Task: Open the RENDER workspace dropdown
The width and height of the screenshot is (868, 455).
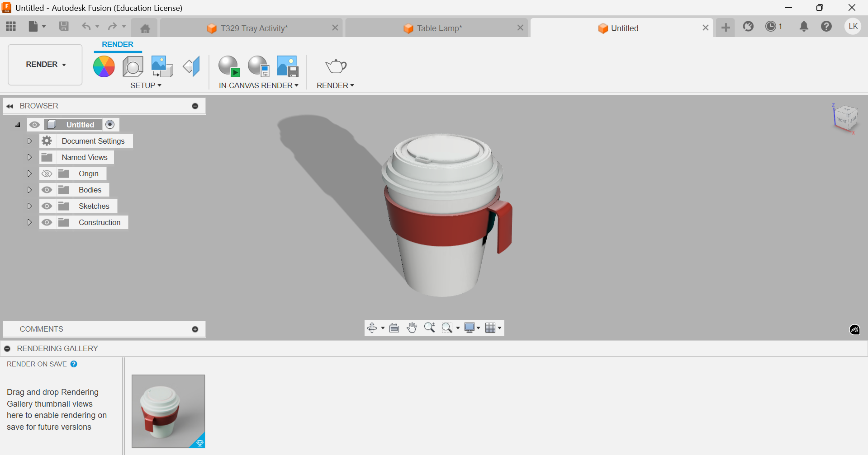Action: tap(45, 65)
